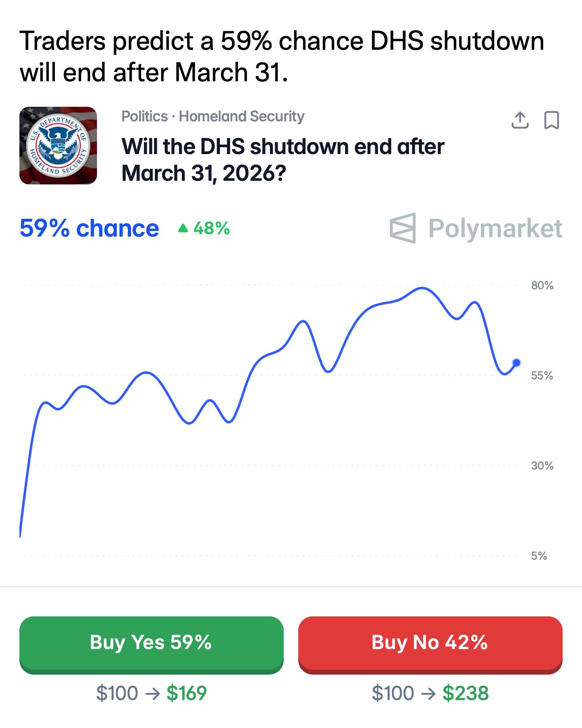Screen dimensions: 582x728
Task: Click the share icon beside the market title
Action: (x=520, y=120)
